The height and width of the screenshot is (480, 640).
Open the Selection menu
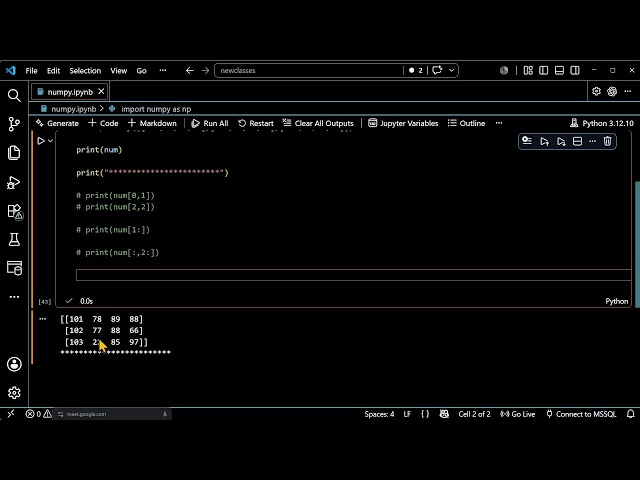pos(85,71)
